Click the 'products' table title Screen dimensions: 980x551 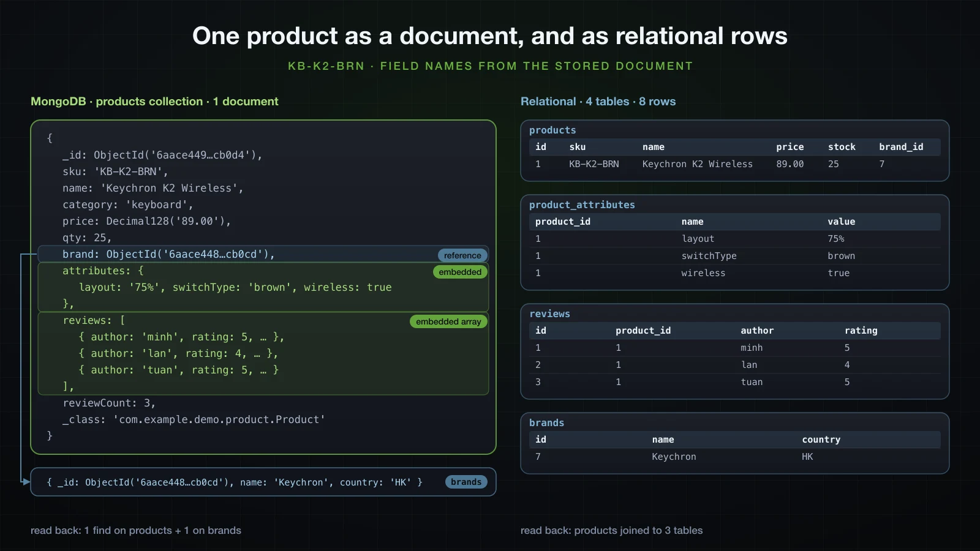[x=552, y=130]
